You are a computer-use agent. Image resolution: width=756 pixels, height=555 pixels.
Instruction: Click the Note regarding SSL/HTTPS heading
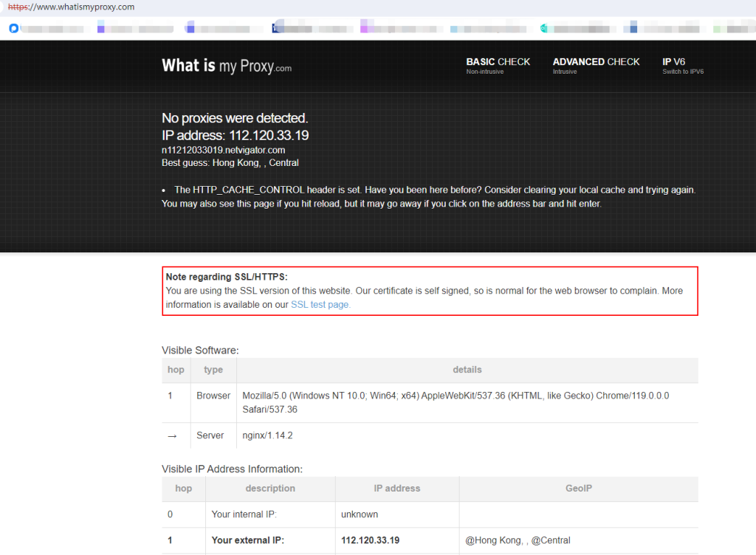(x=227, y=277)
